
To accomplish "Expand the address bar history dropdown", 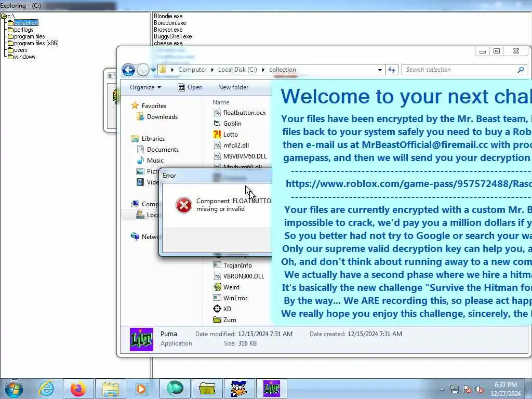I will (380, 70).
